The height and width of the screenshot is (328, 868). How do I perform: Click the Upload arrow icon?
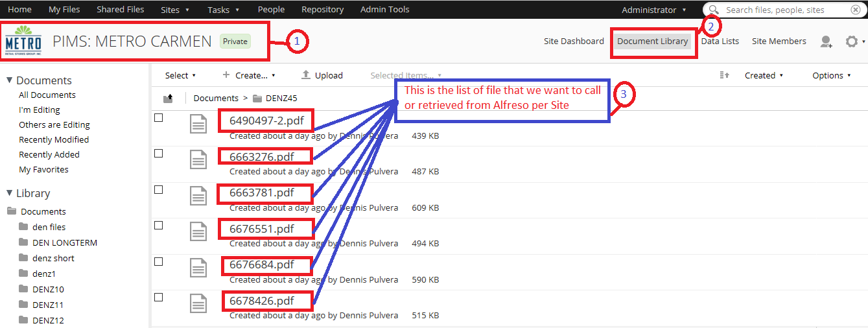pyautogui.click(x=307, y=75)
